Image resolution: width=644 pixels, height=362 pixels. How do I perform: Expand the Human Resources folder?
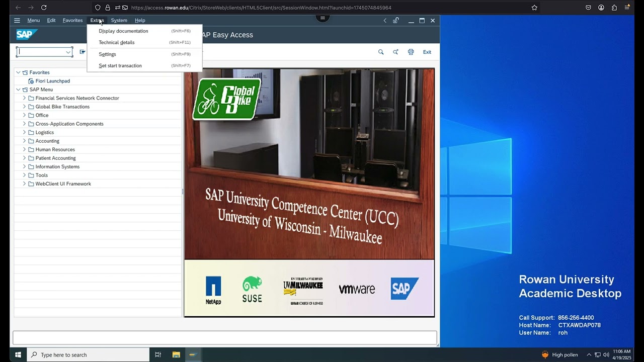tap(24, 149)
